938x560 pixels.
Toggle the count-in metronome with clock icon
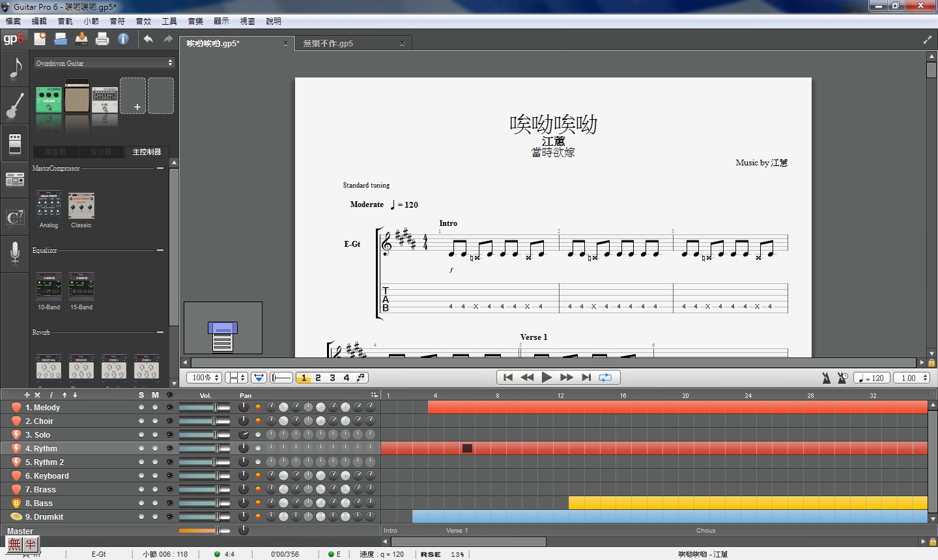(842, 378)
